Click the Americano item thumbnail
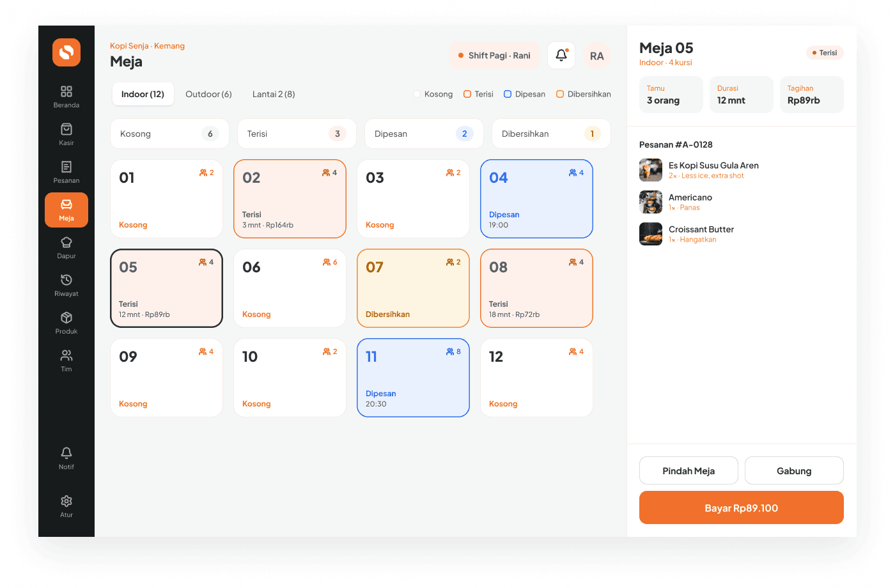 pos(651,202)
